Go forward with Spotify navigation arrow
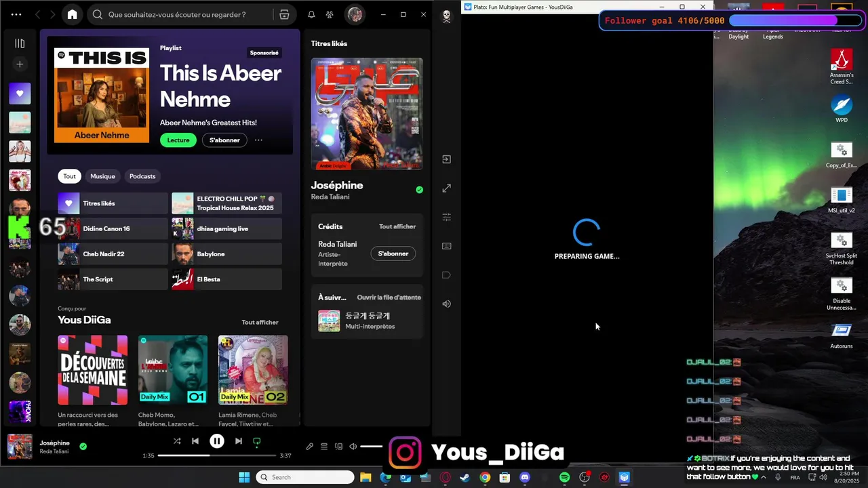 pyautogui.click(x=54, y=14)
